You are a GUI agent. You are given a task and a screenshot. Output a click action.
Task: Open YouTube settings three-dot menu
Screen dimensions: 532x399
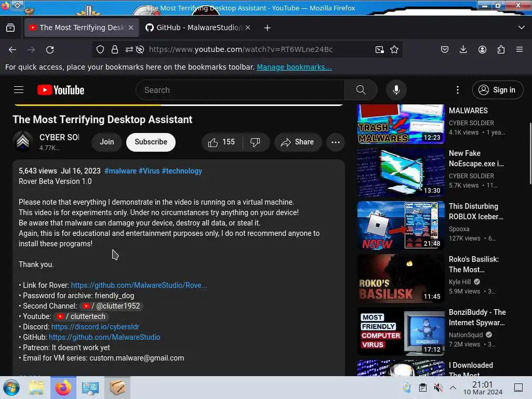(x=458, y=90)
